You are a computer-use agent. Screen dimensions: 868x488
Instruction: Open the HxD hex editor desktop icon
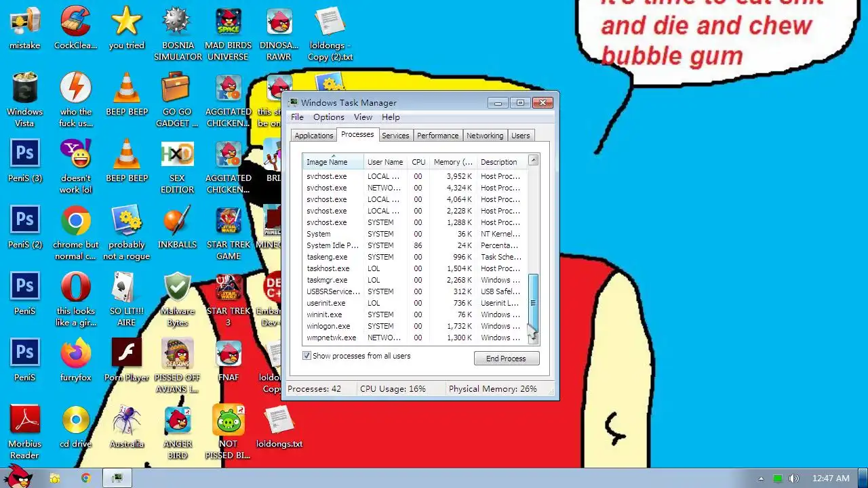(177, 167)
